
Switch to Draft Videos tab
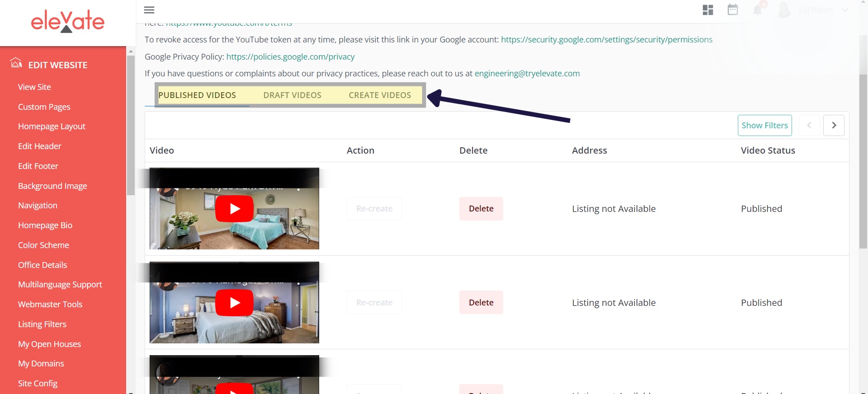(x=292, y=95)
